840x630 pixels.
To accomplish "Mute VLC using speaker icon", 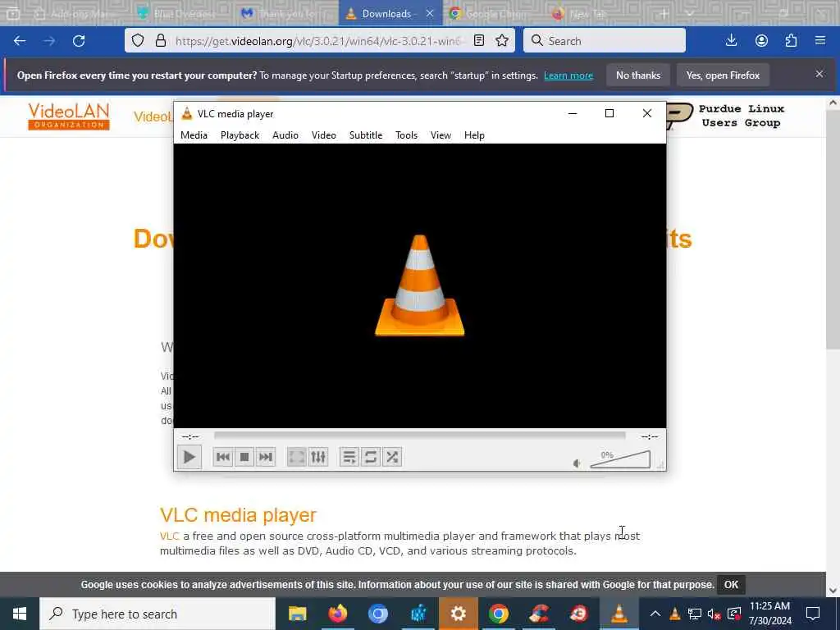I will (x=577, y=463).
